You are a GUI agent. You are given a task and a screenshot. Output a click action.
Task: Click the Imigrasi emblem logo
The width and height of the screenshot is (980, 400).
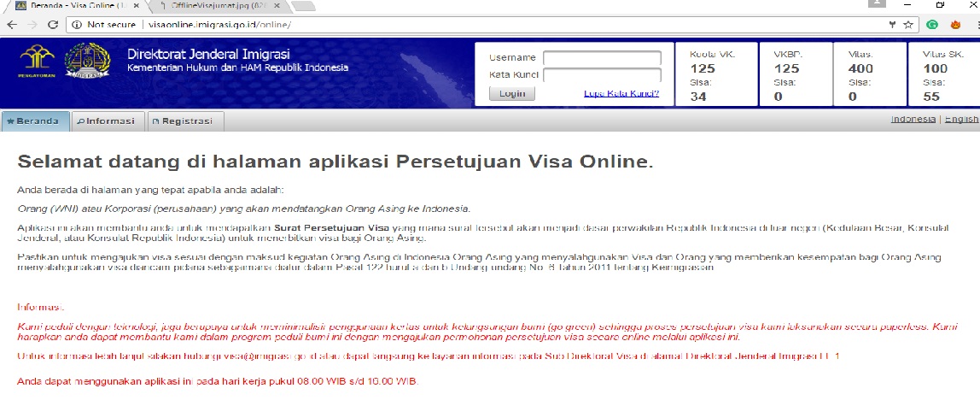87,61
